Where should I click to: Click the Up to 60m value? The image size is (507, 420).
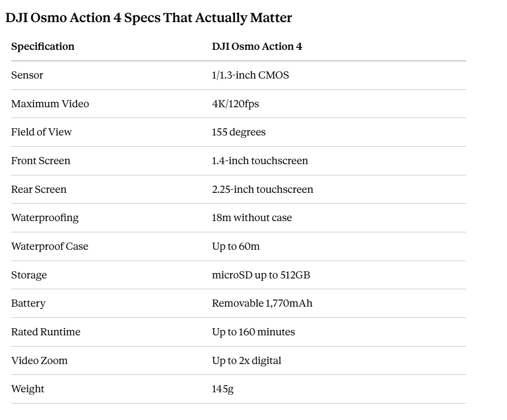tap(236, 246)
